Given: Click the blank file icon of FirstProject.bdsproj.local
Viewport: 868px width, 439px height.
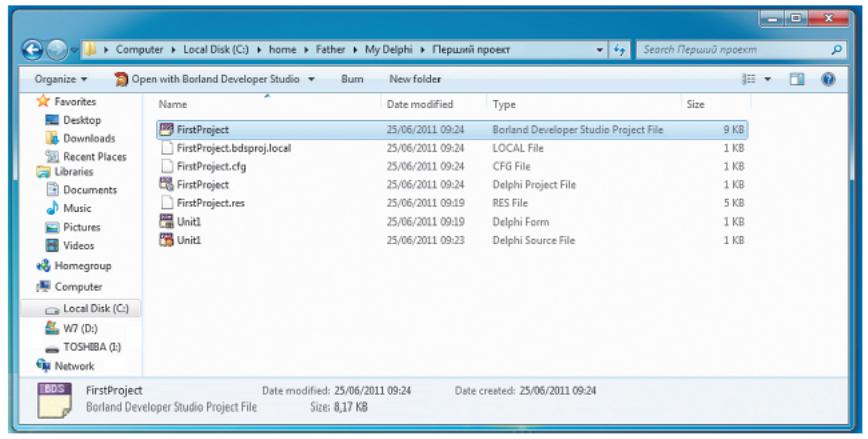Looking at the screenshot, I should (x=167, y=148).
